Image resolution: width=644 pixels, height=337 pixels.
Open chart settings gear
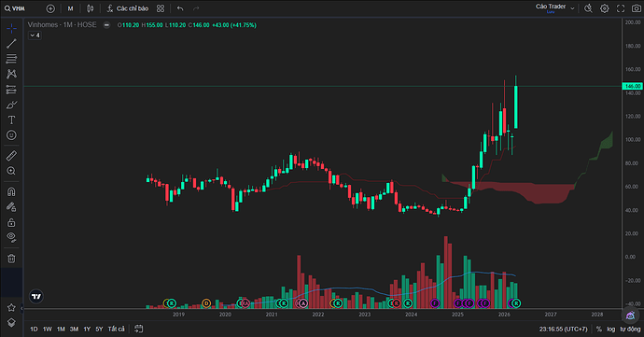(604, 8)
